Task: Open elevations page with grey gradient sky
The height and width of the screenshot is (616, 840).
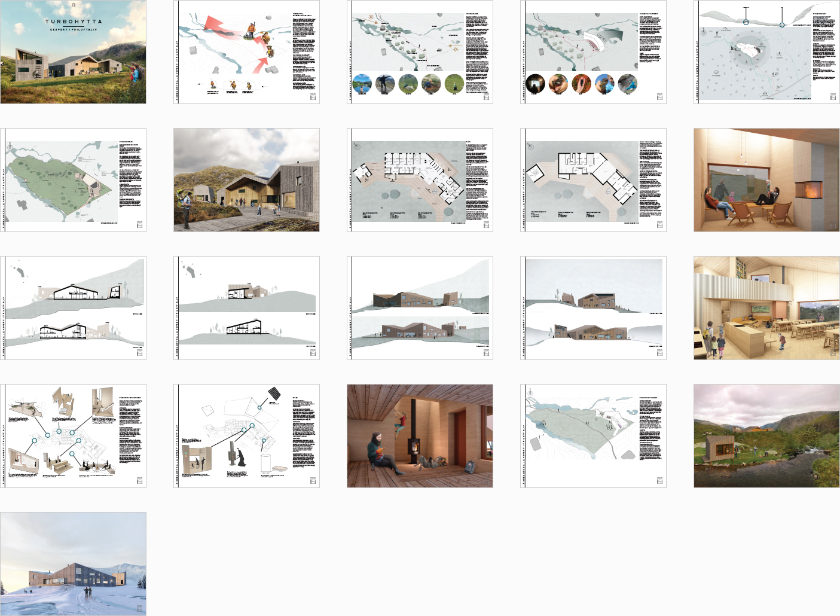Action: (593, 308)
